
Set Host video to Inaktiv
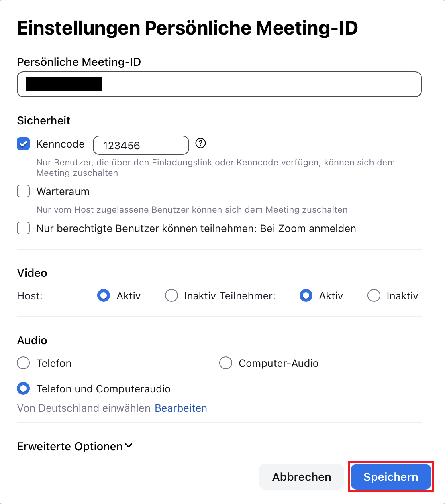point(171,296)
